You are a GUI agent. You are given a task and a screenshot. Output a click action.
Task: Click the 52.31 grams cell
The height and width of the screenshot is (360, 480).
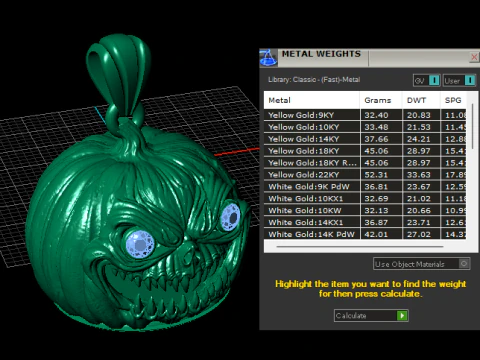(381, 175)
